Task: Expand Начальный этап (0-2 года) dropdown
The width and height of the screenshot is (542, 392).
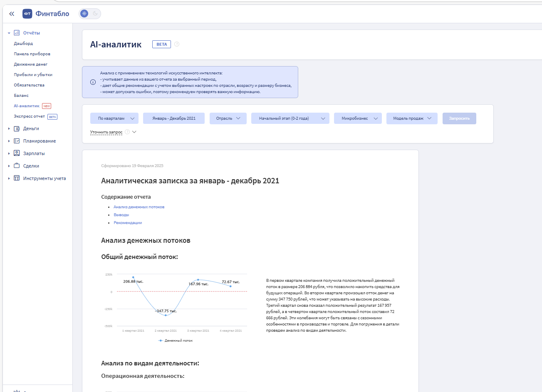Action: pyautogui.click(x=290, y=118)
